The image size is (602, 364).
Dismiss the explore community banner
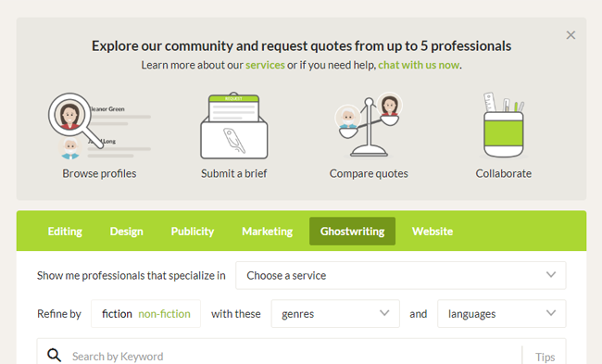click(x=571, y=35)
